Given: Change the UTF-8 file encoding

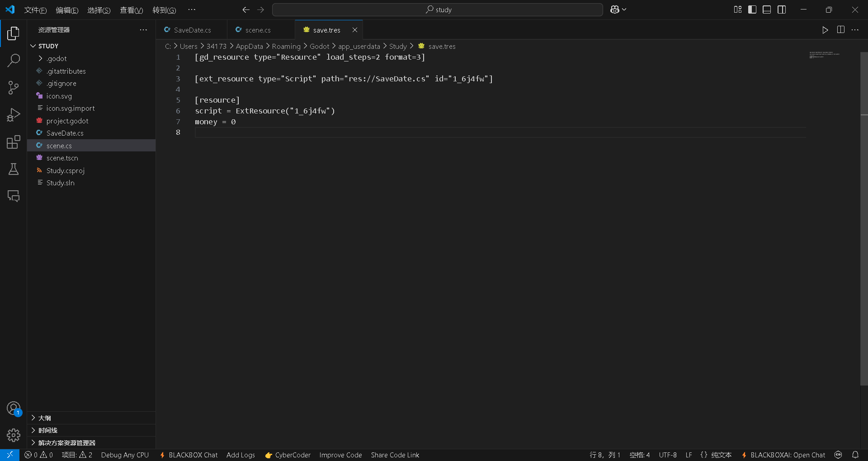Looking at the screenshot, I should (x=667, y=455).
